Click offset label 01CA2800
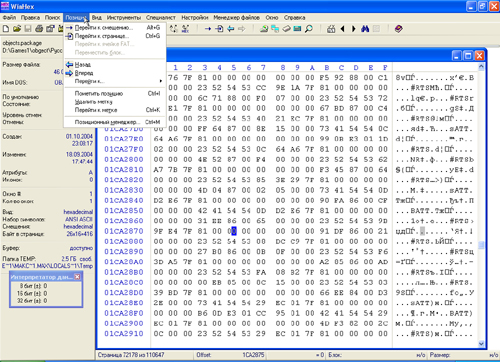 click(x=124, y=159)
